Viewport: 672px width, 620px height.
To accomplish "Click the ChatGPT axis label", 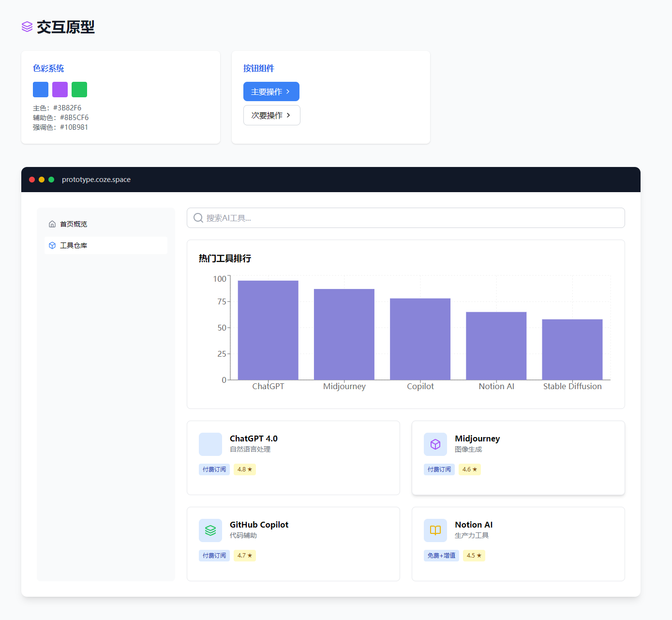I will (268, 386).
